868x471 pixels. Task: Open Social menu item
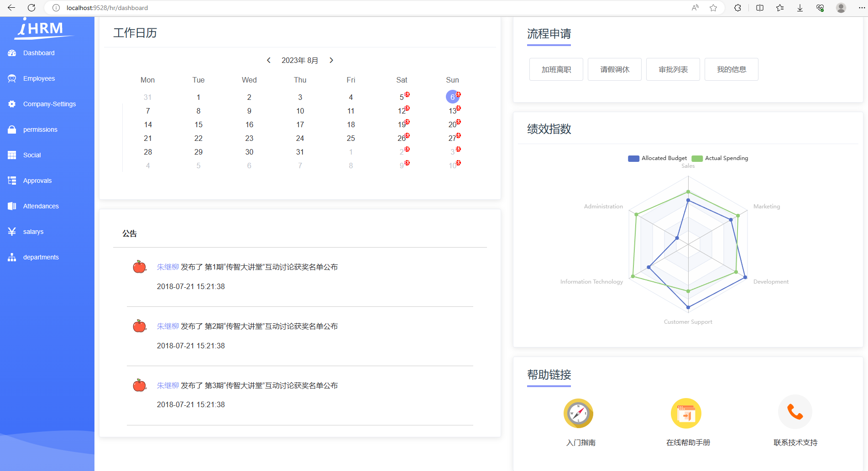click(x=47, y=155)
